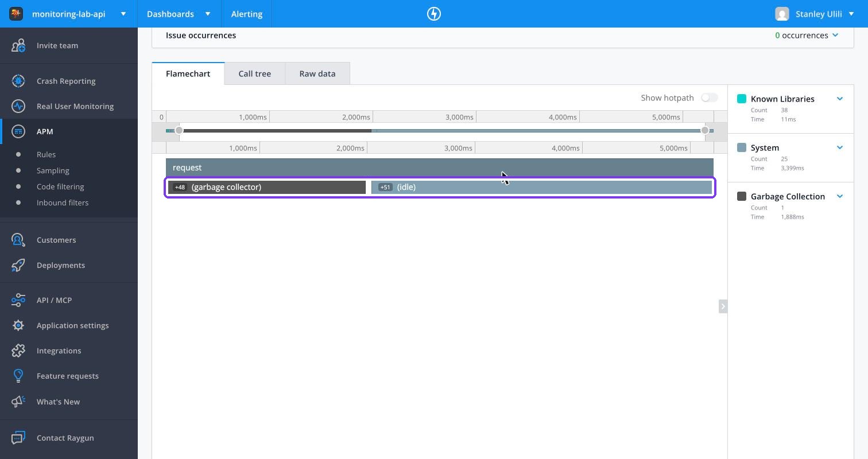Open the Rules link under APM

click(x=46, y=154)
